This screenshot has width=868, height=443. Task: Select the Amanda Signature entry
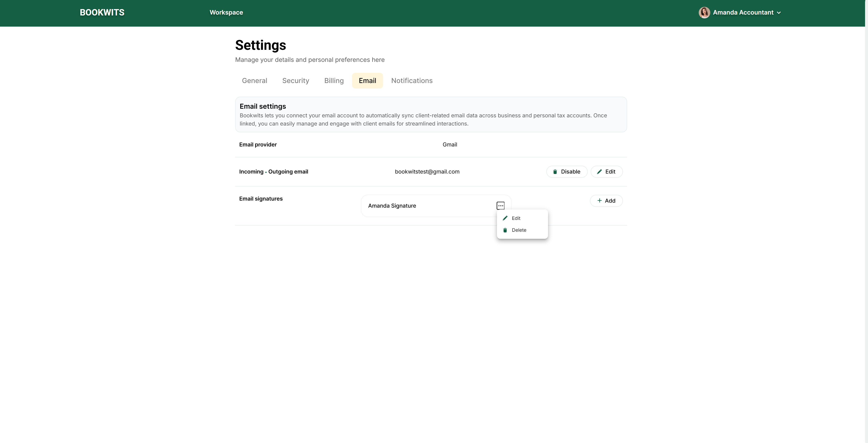point(392,206)
